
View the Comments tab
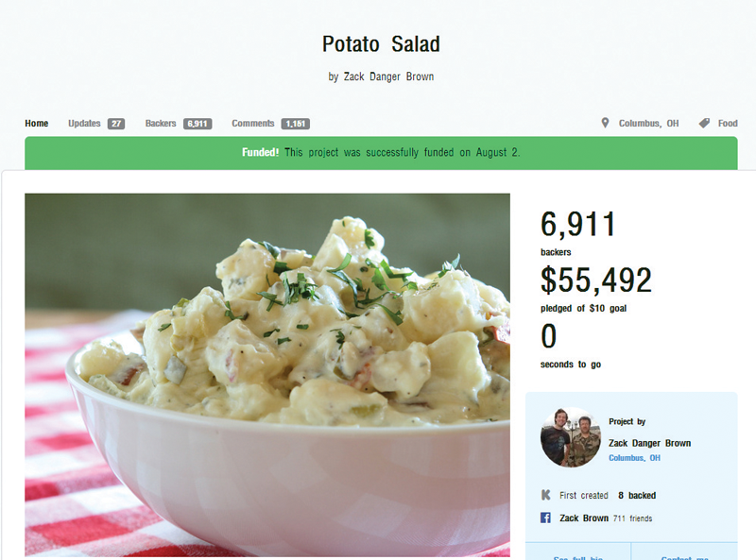pyautogui.click(x=253, y=123)
